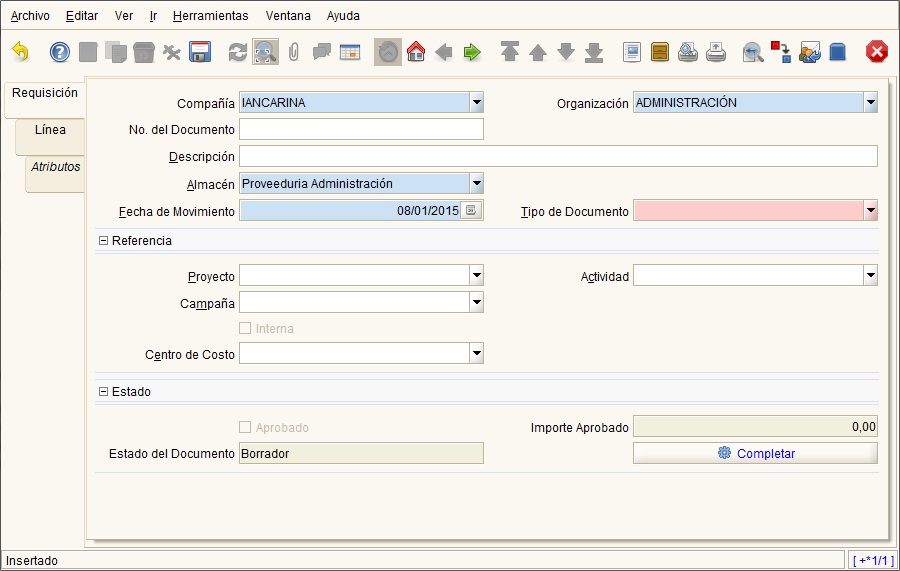Click the Print printer icon
The image size is (900, 571).
pos(716,52)
